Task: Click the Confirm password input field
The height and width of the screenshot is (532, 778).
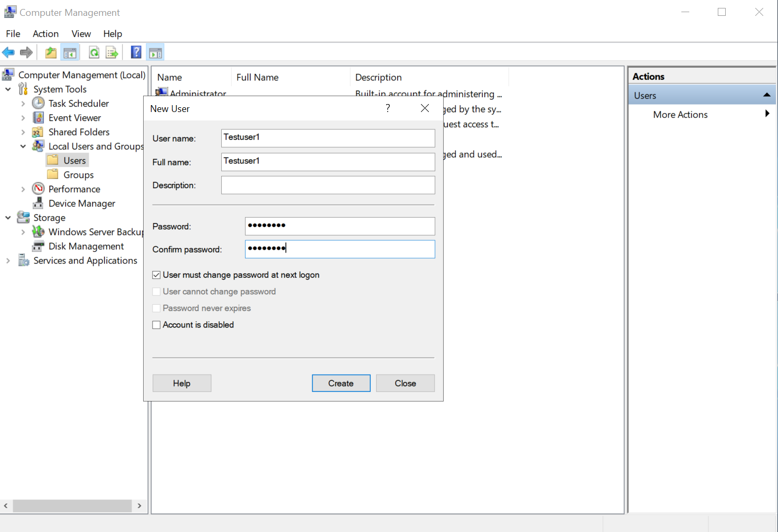Action: pos(340,249)
